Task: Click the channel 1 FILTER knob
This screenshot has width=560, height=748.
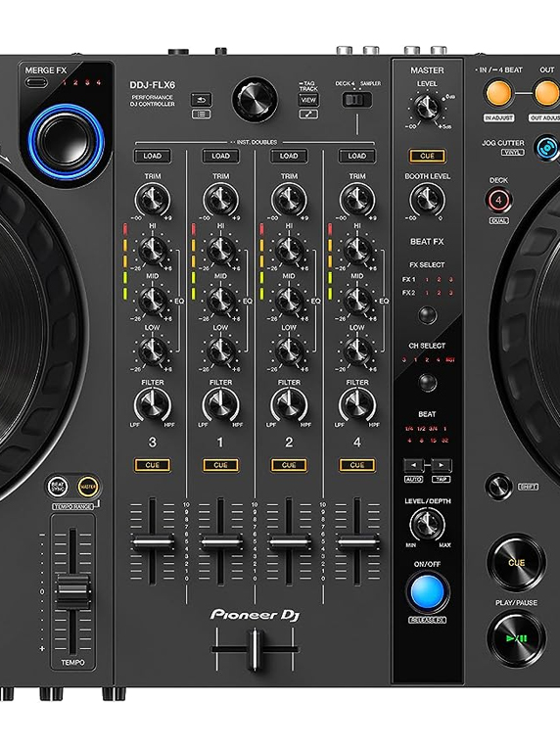Action: [x=220, y=404]
